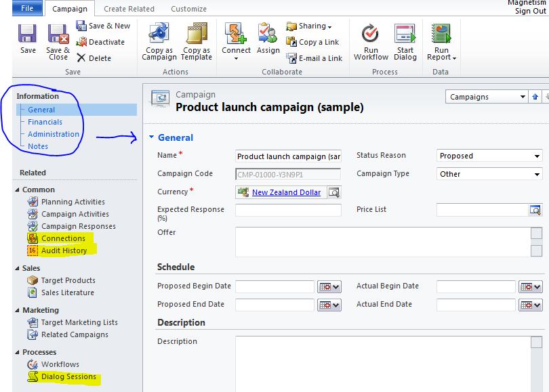Collapse the General form section
This screenshot has height=392, width=549.
(152, 137)
